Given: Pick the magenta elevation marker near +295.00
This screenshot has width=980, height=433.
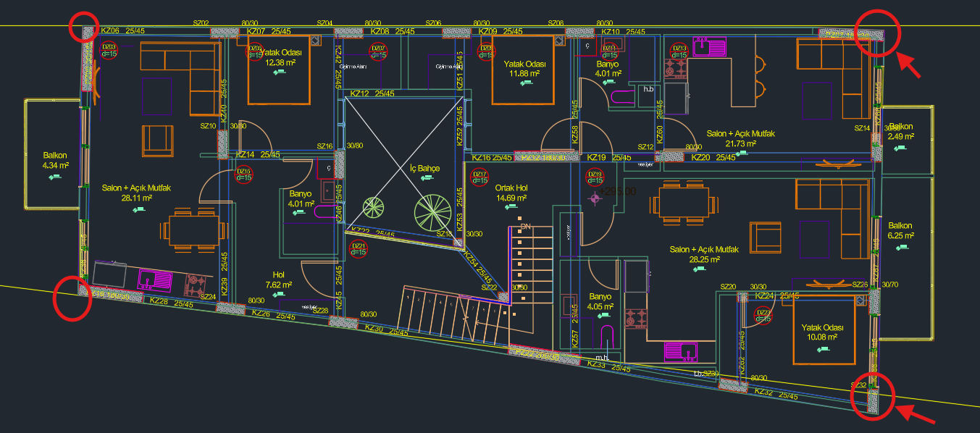Looking at the screenshot, I should pos(595,197).
